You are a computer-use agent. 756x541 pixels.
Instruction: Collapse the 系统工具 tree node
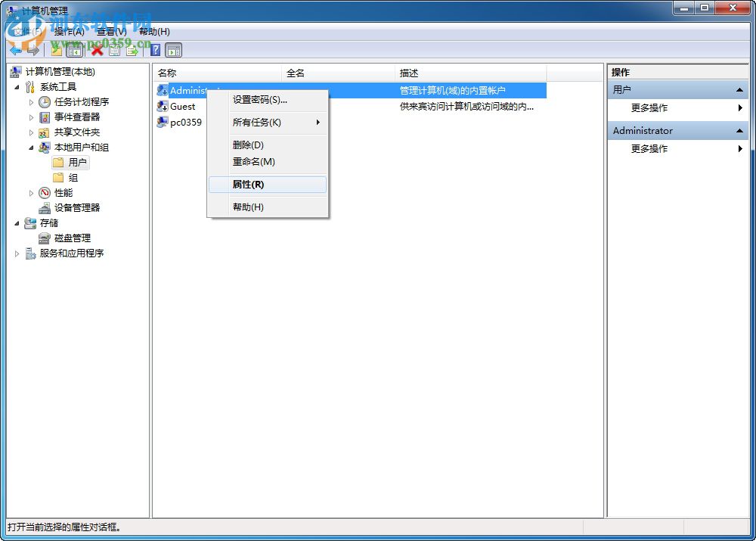[17, 86]
